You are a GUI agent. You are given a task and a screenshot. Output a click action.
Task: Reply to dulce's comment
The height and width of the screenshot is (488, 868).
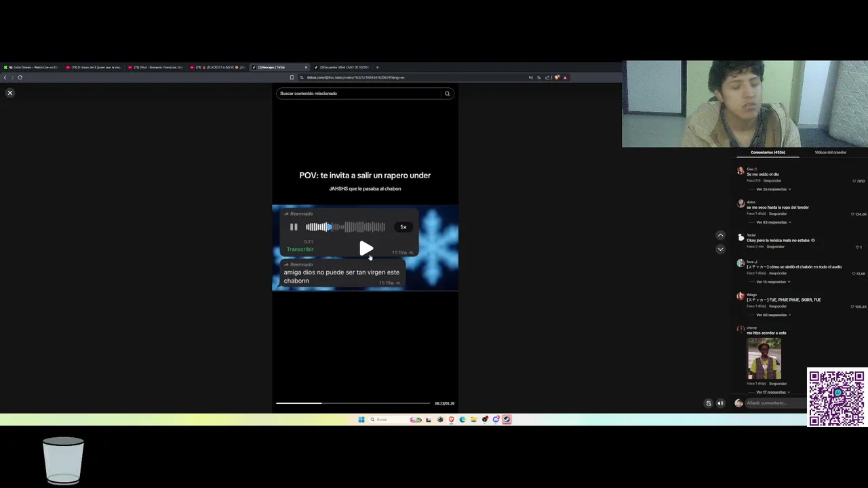pos(778,214)
